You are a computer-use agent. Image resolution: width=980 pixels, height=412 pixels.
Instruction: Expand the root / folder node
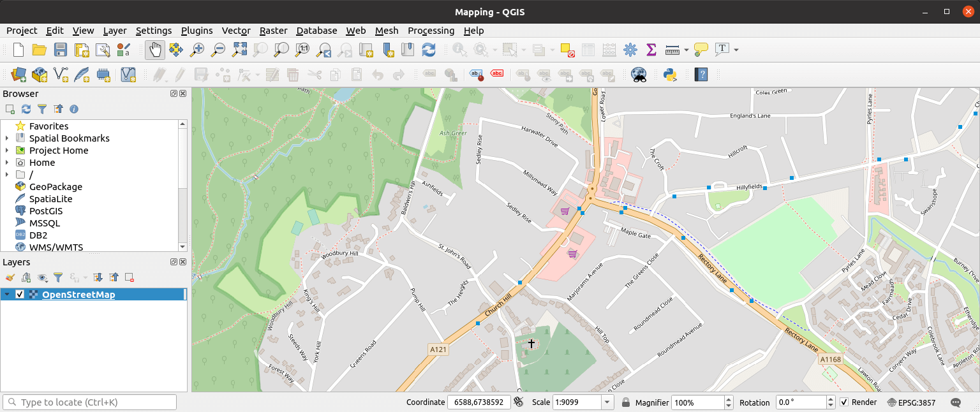tap(7, 175)
